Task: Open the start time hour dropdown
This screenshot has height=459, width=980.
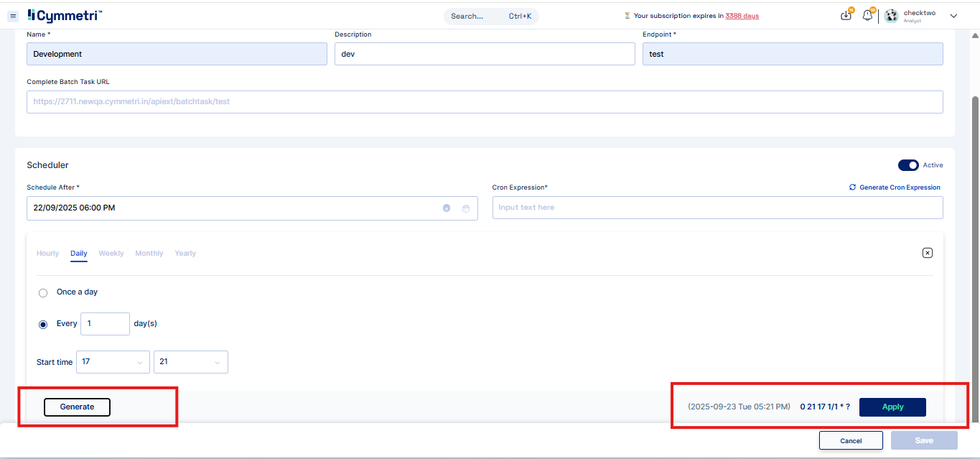Action: click(x=112, y=362)
